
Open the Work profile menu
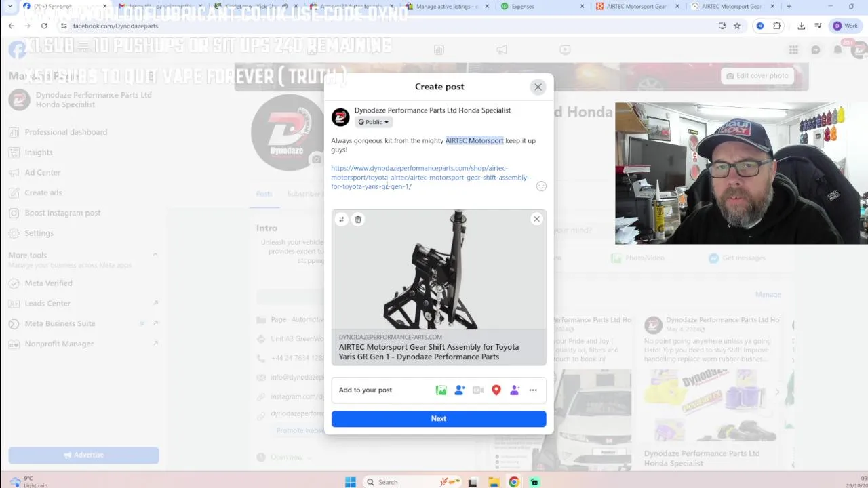(x=845, y=26)
